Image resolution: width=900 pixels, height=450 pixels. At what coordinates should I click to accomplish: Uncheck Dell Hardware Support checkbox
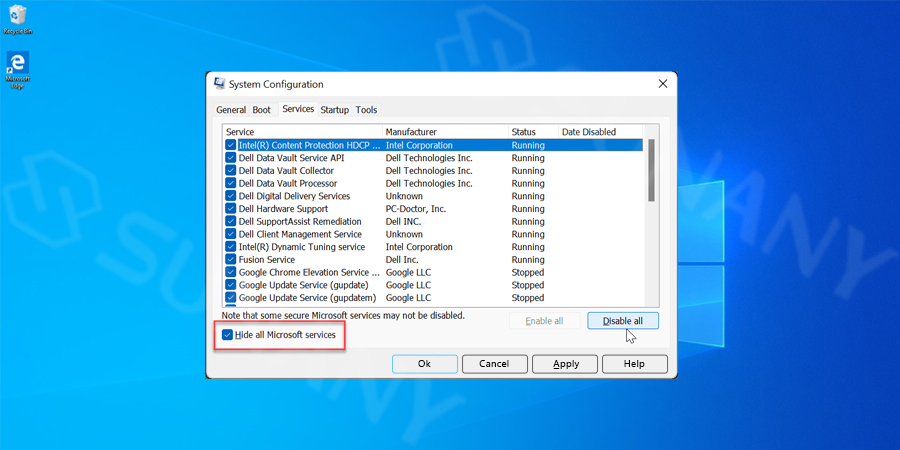[x=231, y=209]
